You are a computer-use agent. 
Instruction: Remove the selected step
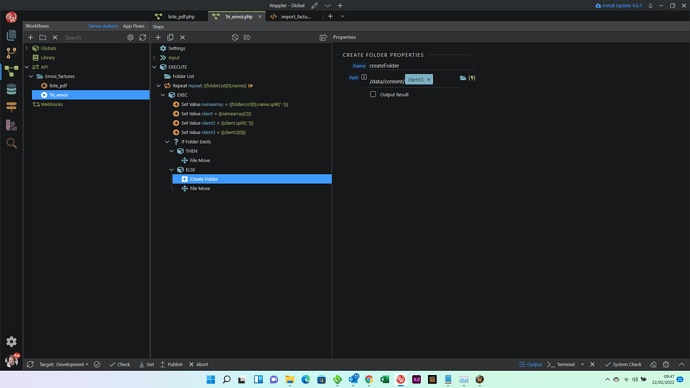point(183,37)
